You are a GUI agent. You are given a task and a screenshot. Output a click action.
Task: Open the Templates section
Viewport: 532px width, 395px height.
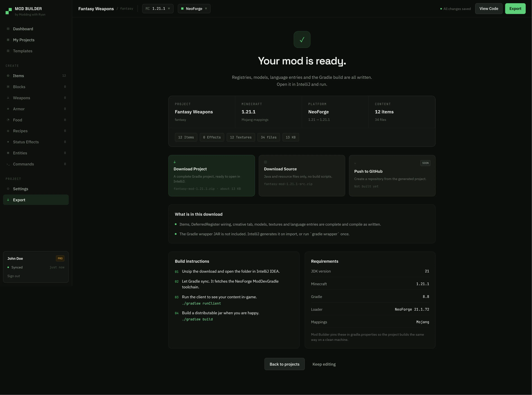(x=36, y=51)
